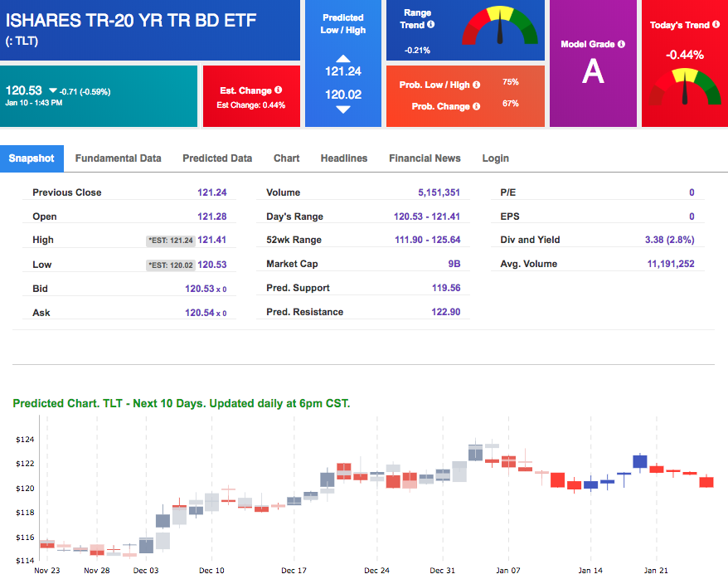
Task: Click the Model Grade A letter
Action: click(x=593, y=71)
